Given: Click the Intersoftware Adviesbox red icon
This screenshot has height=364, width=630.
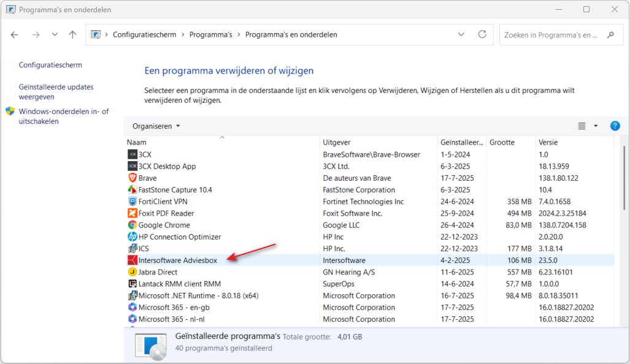Looking at the screenshot, I should pos(132,260).
